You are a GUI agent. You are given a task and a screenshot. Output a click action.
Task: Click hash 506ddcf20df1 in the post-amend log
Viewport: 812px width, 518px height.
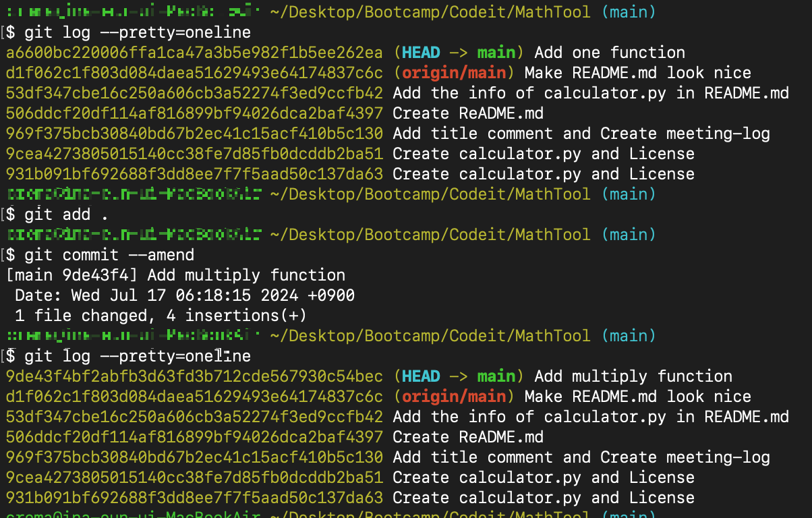pos(194,437)
